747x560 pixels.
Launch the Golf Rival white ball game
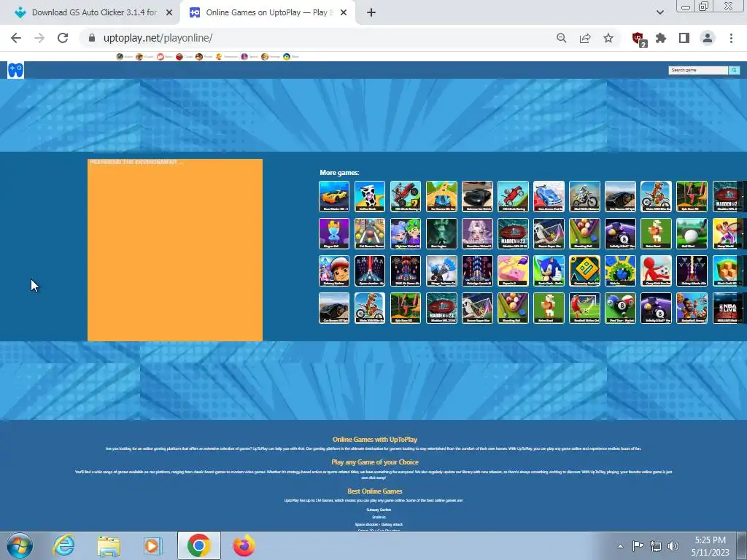(692, 233)
